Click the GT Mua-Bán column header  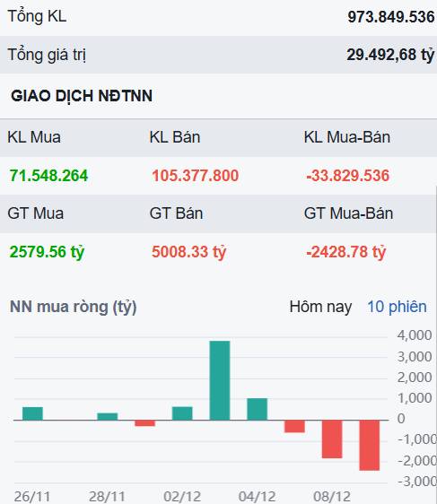[x=348, y=213]
